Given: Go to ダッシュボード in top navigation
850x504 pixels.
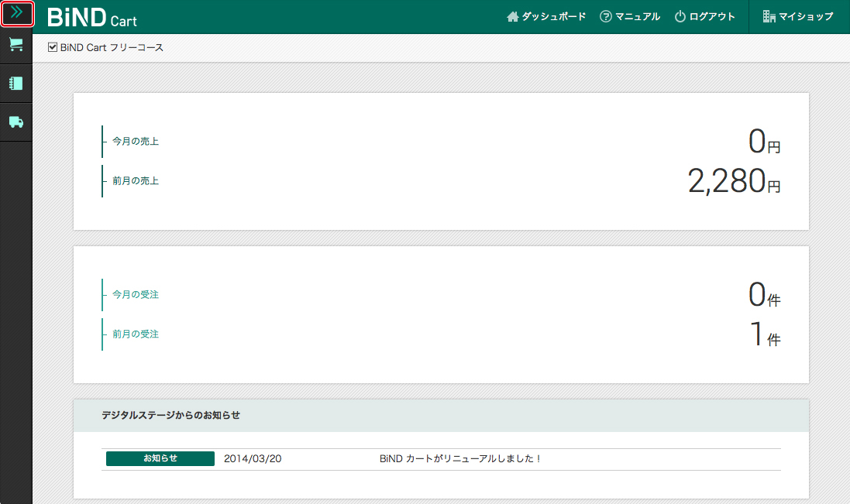Looking at the screenshot, I should point(546,17).
